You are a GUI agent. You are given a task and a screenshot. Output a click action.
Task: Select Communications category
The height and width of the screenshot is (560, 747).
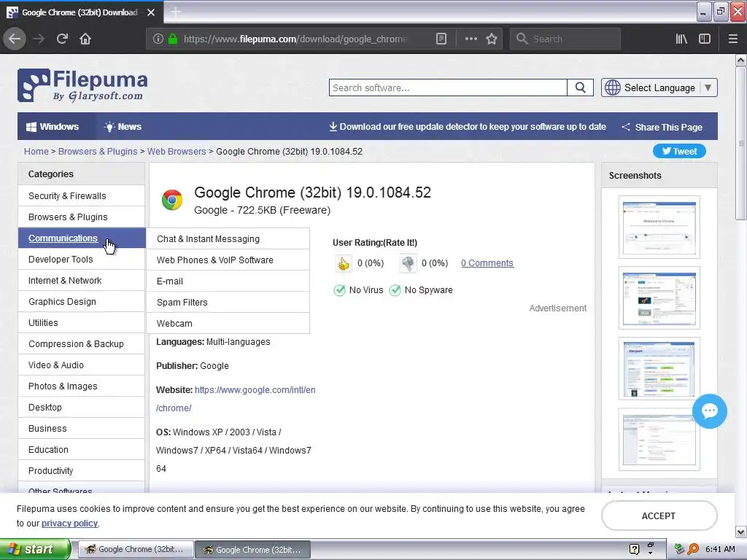coord(82,238)
